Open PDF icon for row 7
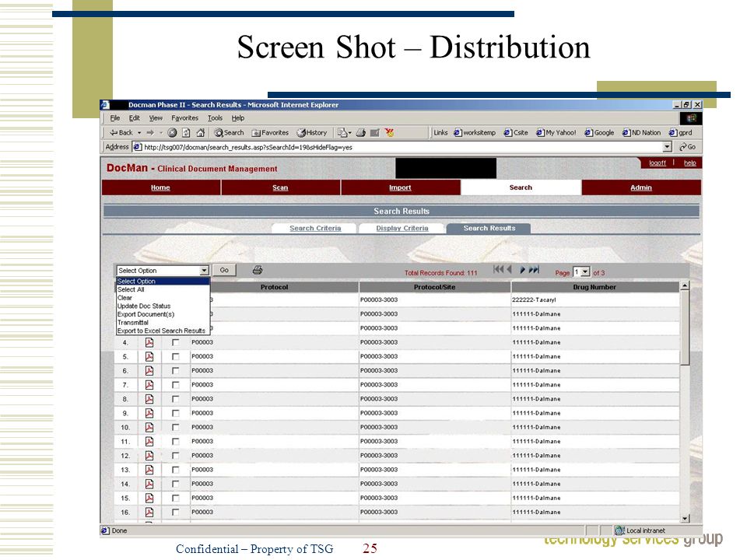The image size is (747, 560). (x=149, y=385)
